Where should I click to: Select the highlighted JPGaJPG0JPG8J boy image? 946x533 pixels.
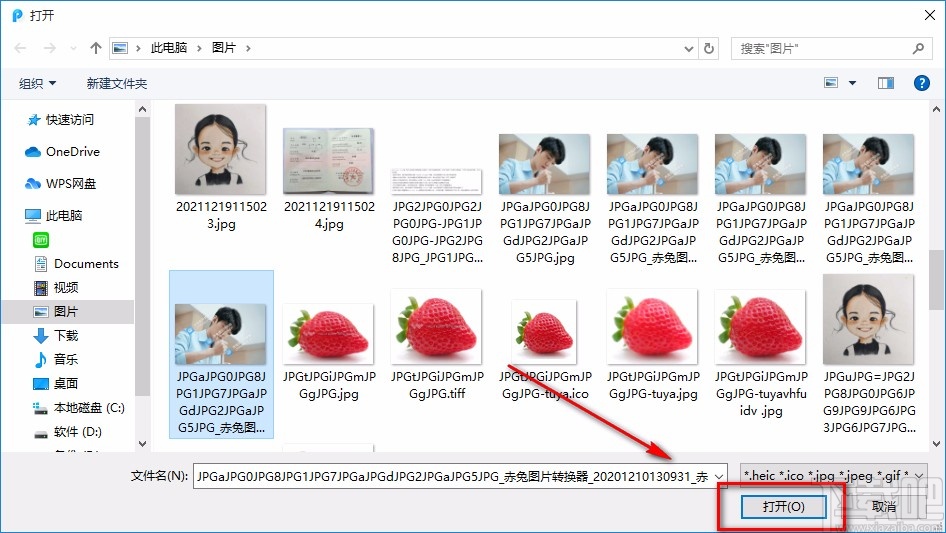click(221, 354)
